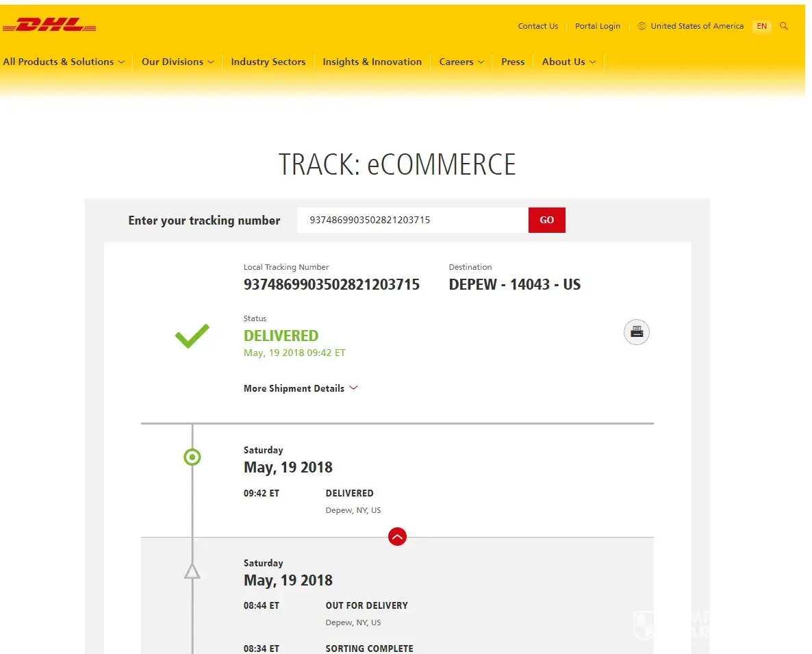Viewport: 812px width, 654px height.
Task: Expand More Shipment Details
Action: (x=301, y=388)
